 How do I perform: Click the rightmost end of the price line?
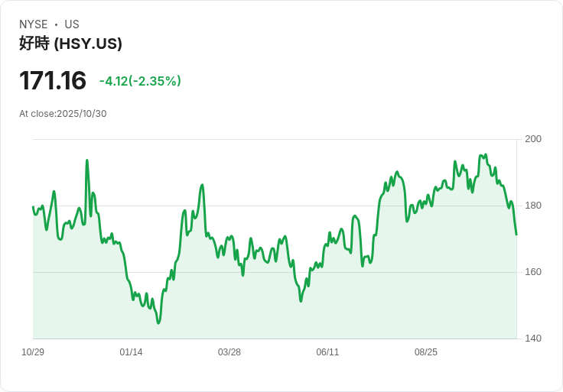tap(516, 234)
